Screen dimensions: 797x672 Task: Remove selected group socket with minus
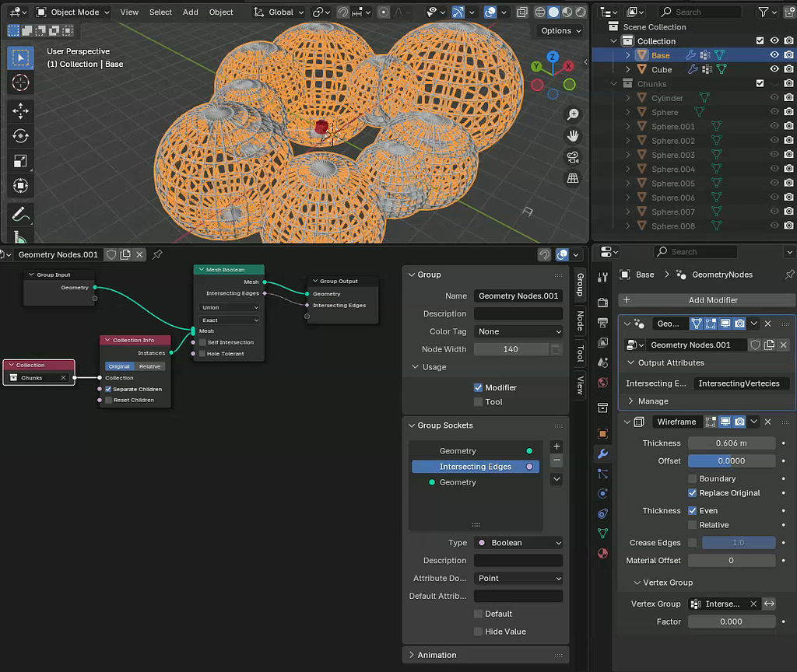click(x=556, y=460)
